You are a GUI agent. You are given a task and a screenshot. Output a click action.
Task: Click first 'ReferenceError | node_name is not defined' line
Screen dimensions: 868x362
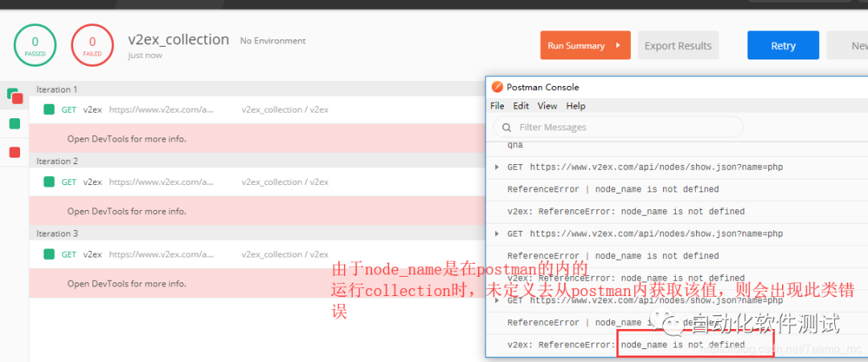tap(613, 190)
